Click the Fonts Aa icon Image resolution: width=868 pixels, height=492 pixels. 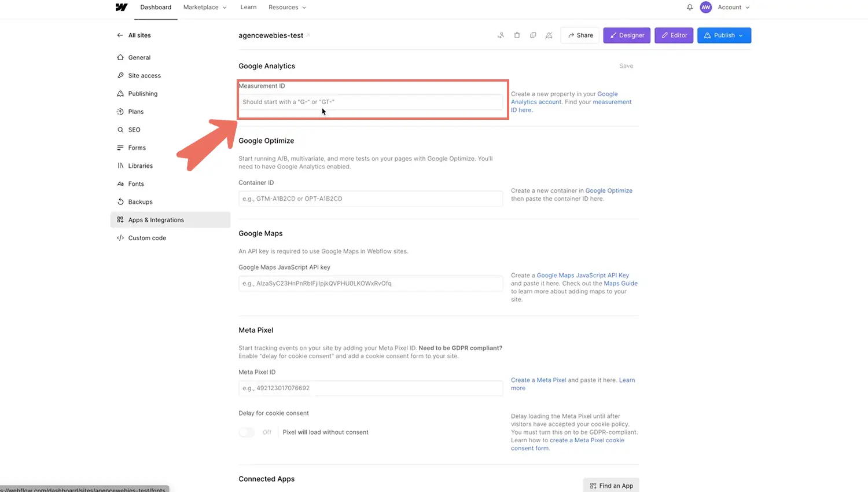tap(120, 183)
